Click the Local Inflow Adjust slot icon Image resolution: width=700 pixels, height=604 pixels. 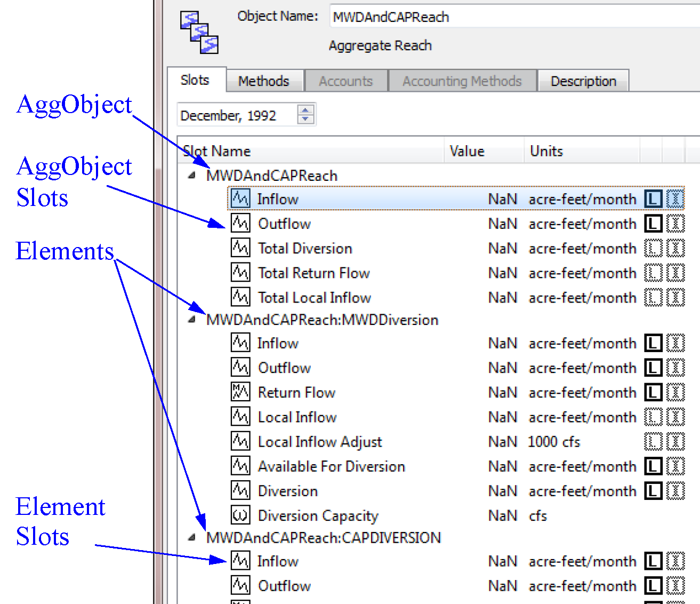pyautogui.click(x=240, y=442)
